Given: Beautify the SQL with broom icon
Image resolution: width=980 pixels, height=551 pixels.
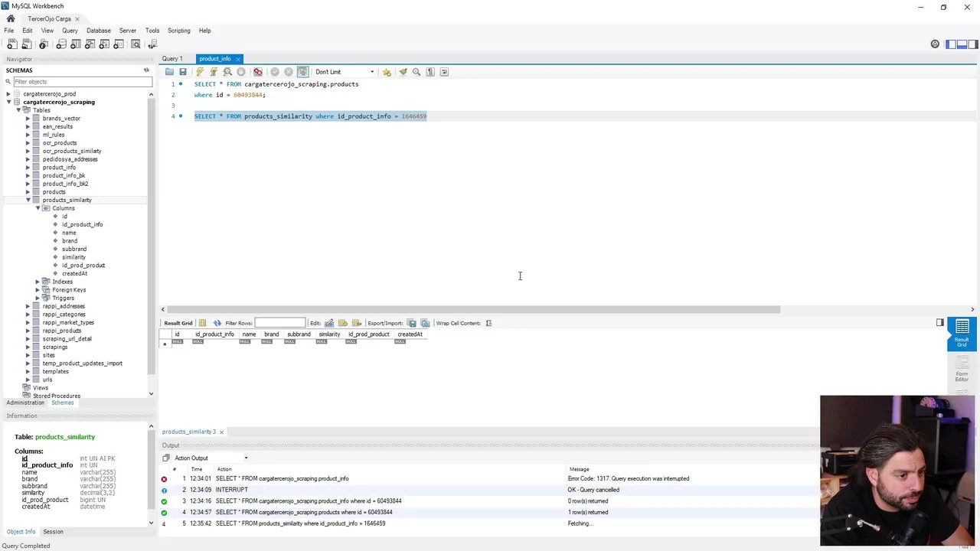Looking at the screenshot, I should tap(403, 72).
